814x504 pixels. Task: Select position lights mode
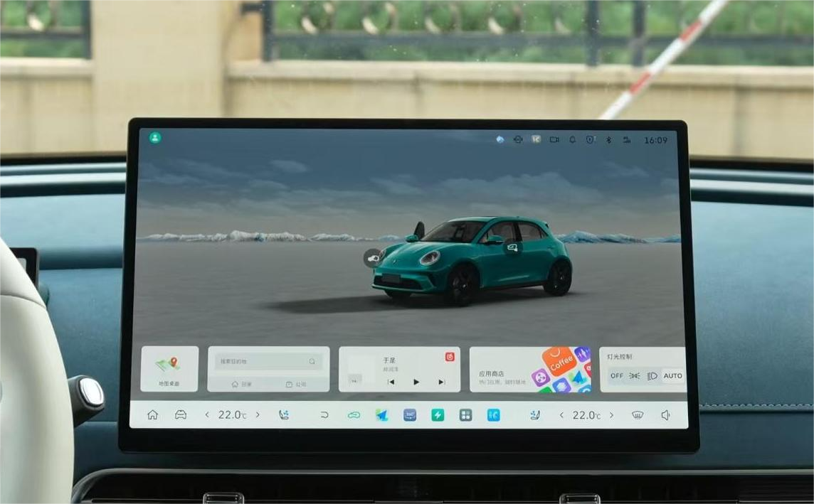coord(635,376)
